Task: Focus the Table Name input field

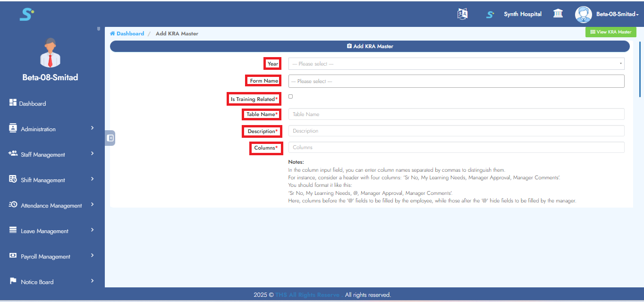Action: 456,114
